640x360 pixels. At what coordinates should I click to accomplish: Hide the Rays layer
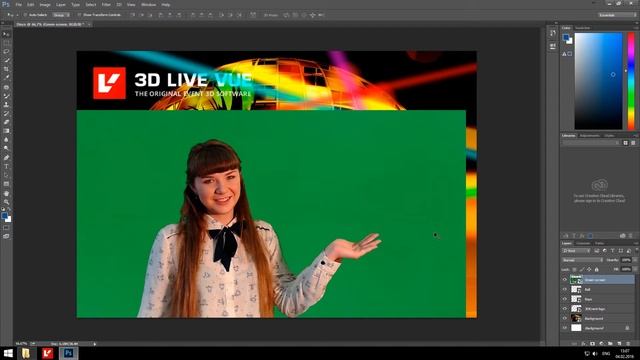point(565,299)
